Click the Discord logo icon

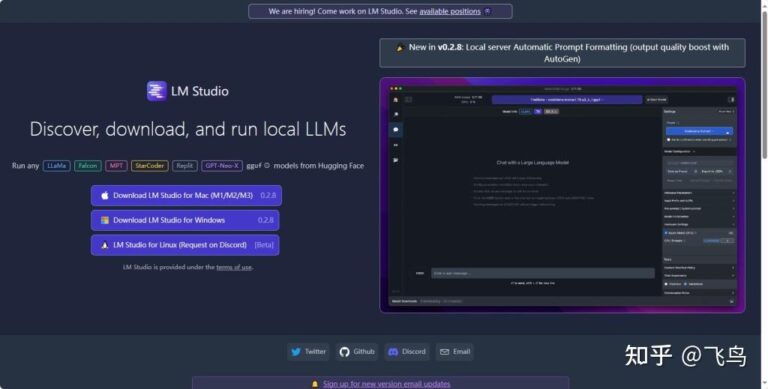(393, 352)
